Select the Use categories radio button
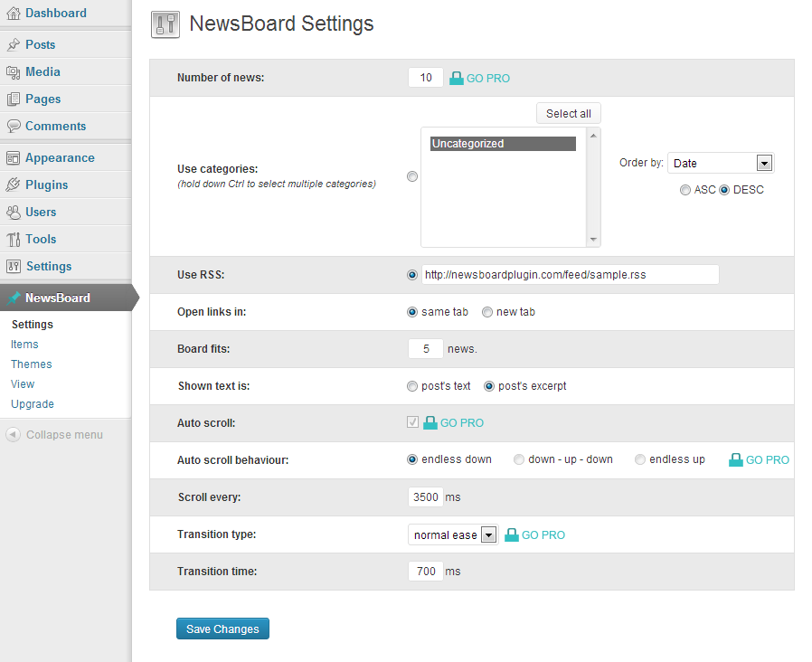Image resolution: width=812 pixels, height=662 pixels. point(412,176)
